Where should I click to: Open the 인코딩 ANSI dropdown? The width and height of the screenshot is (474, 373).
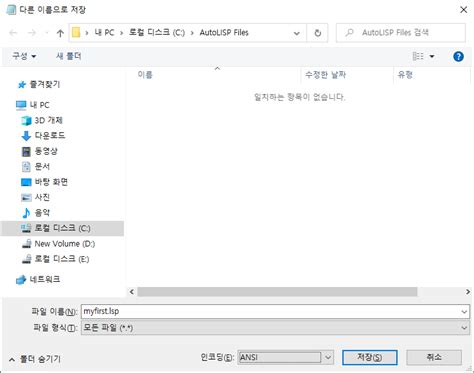coord(285,358)
